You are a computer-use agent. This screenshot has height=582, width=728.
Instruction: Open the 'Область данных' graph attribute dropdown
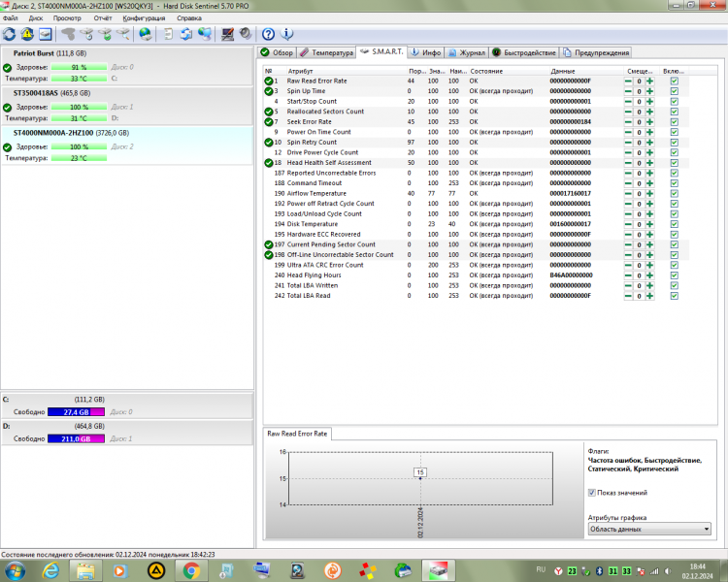coord(649,529)
